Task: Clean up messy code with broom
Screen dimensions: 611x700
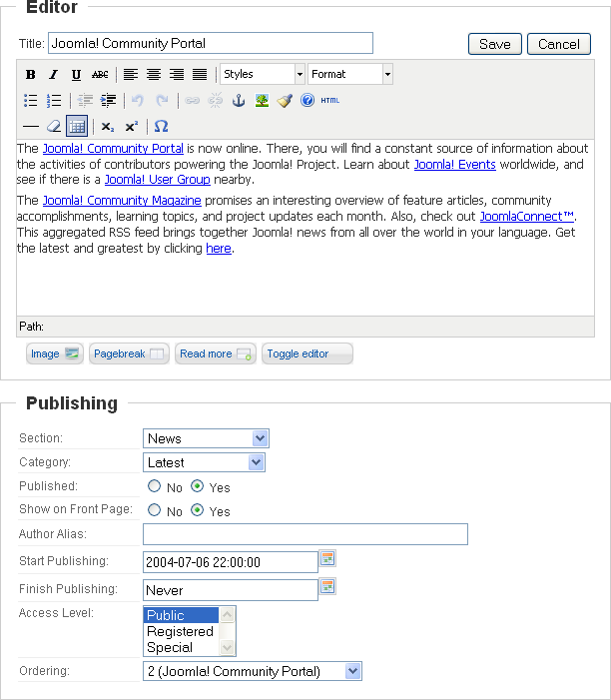Action: 285,101
